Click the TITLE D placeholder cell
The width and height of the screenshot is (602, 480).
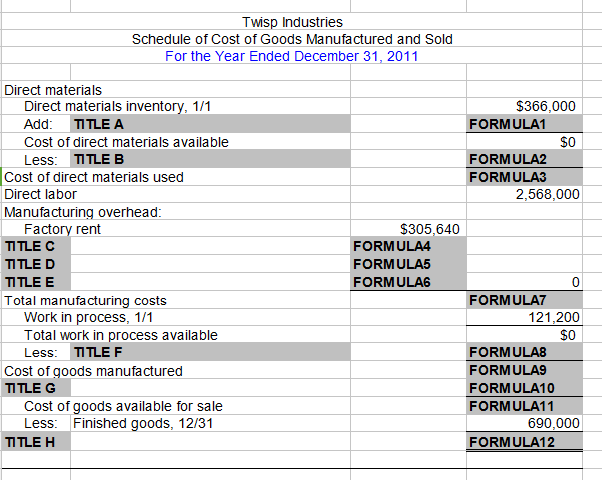(x=36, y=264)
